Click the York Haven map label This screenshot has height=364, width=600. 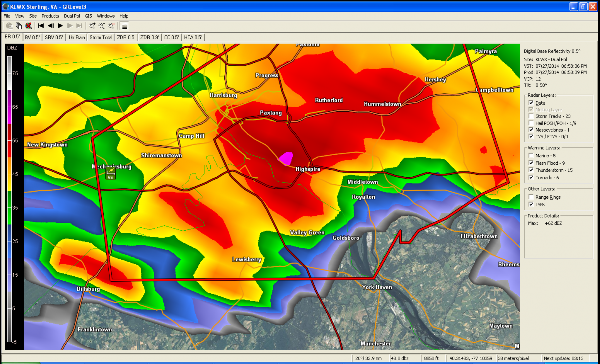coord(377,287)
